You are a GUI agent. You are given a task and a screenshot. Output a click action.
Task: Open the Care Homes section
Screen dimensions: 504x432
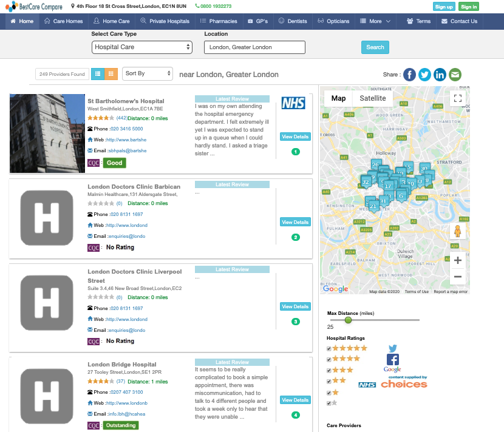click(63, 21)
